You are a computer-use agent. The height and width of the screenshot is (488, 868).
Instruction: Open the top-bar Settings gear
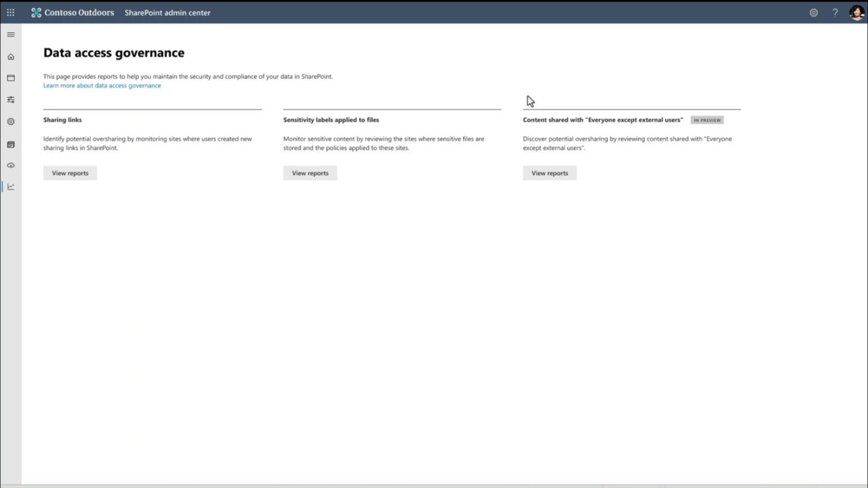(813, 12)
